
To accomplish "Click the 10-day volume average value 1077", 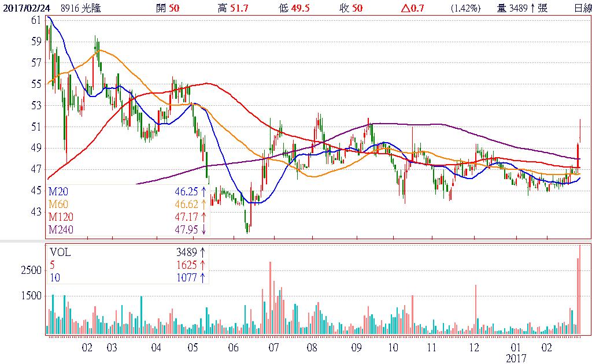I will pyautogui.click(x=187, y=277).
